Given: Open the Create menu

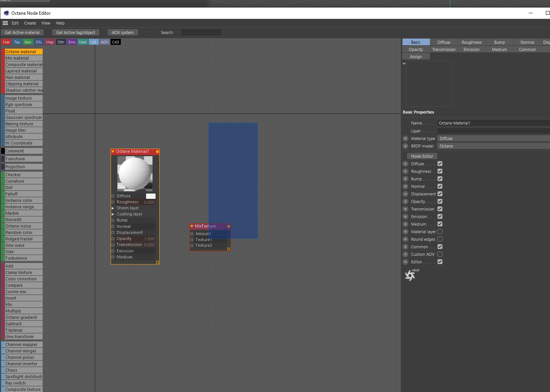Looking at the screenshot, I should [30, 23].
